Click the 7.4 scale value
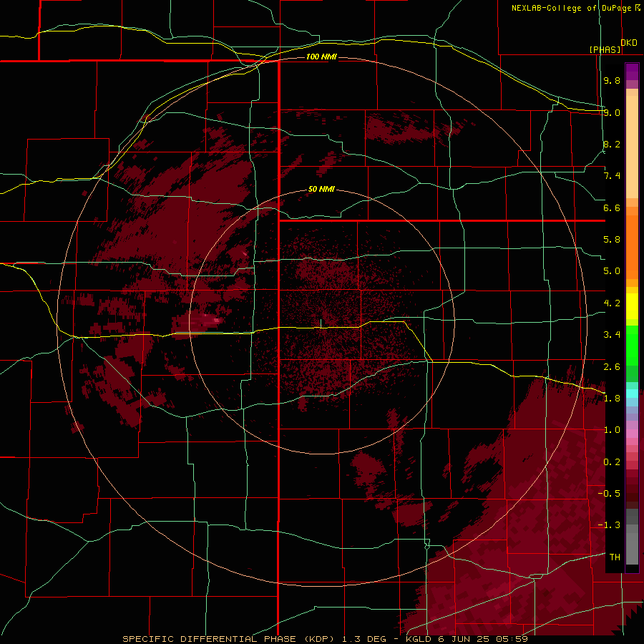This screenshot has width=644, height=644. pyautogui.click(x=612, y=176)
